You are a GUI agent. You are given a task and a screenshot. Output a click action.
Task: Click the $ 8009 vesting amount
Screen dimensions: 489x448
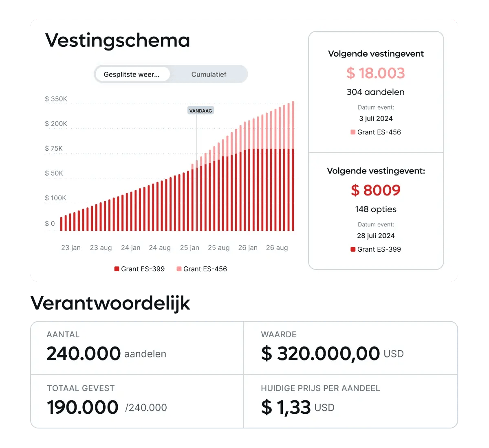(376, 190)
